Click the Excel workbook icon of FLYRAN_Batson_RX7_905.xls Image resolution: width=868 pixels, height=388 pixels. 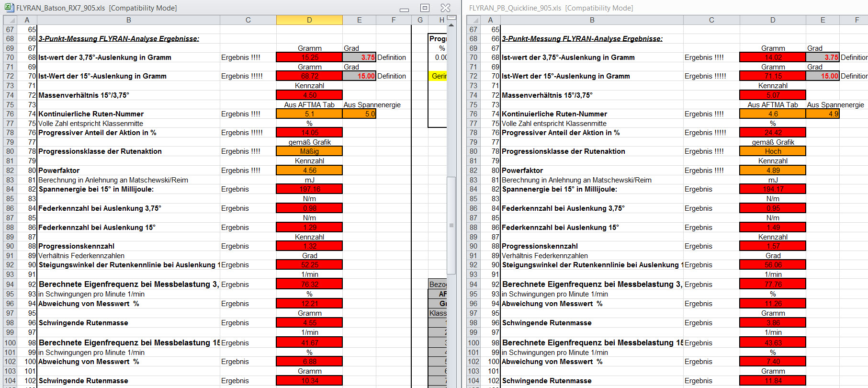point(9,8)
